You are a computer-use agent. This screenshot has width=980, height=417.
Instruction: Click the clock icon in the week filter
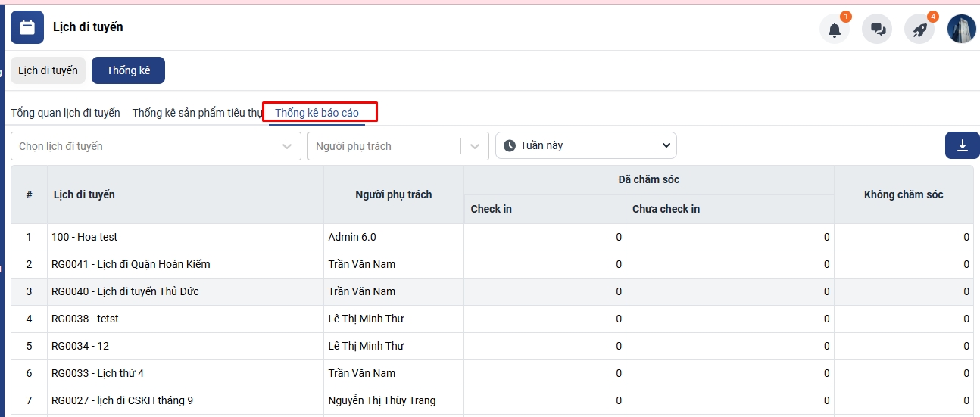click(x=510, y=145)
